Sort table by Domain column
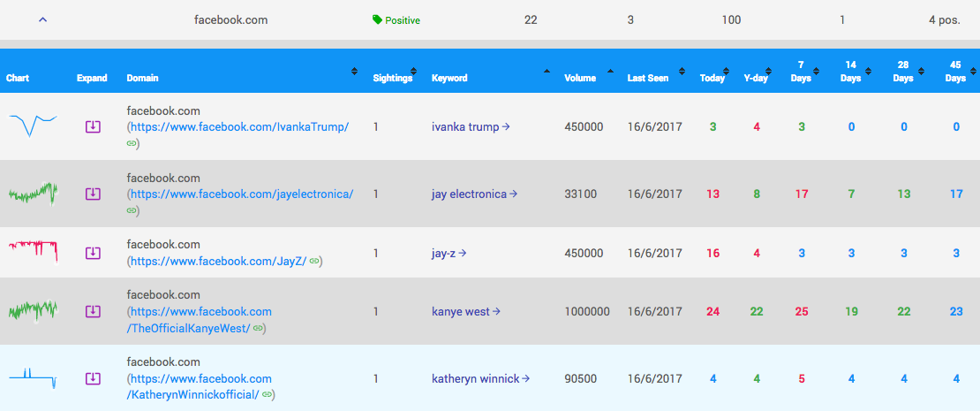The height and width of the screenshot is (411, 980). [354, 71]
